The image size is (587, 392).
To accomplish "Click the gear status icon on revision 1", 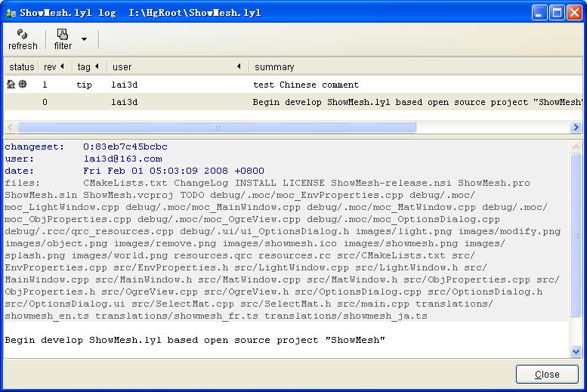I will pyautogui.click(x=23, y=85).
